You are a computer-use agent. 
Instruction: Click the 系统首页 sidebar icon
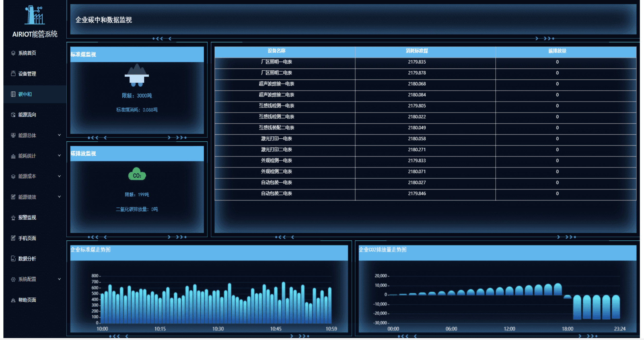(13, 53)
